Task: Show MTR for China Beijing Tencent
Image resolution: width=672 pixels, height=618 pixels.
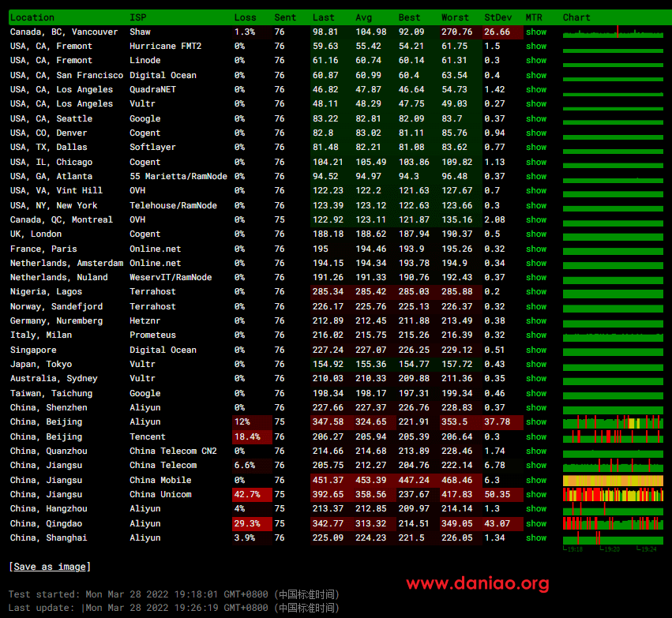Action: click(535, 436)
